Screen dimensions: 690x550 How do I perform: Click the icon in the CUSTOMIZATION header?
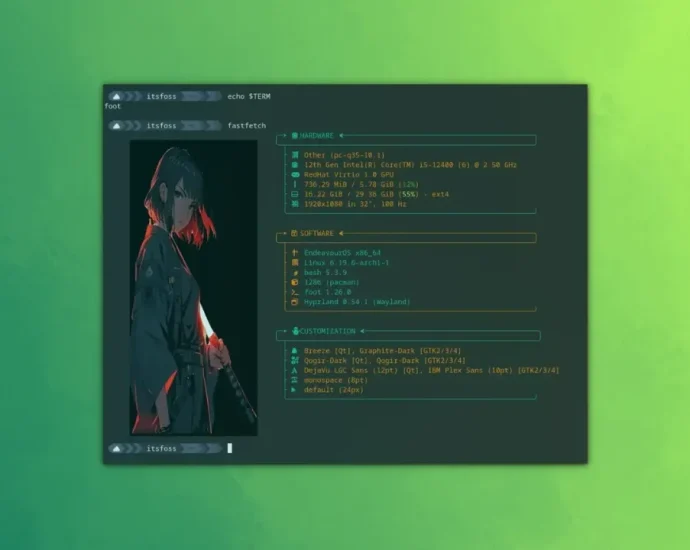coord(296,331)
